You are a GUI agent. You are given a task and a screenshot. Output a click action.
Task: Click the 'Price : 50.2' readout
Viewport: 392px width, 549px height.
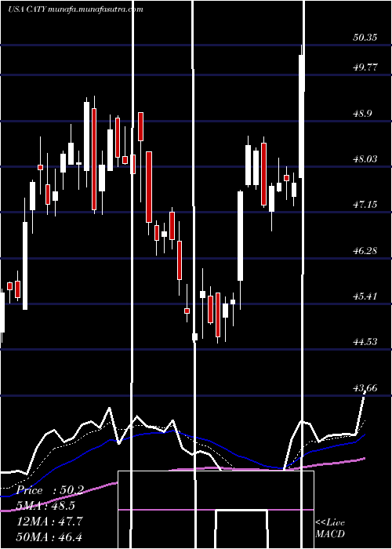[x=50, y=490]
